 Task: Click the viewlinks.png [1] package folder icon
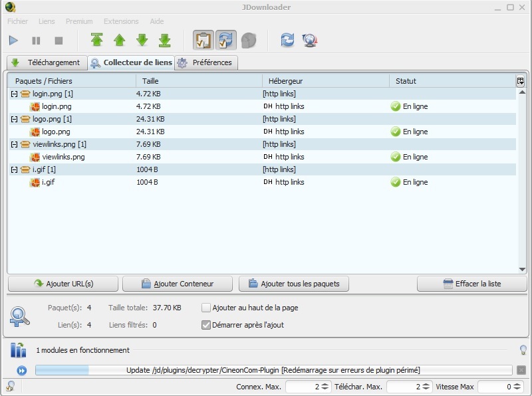(25, 144)
